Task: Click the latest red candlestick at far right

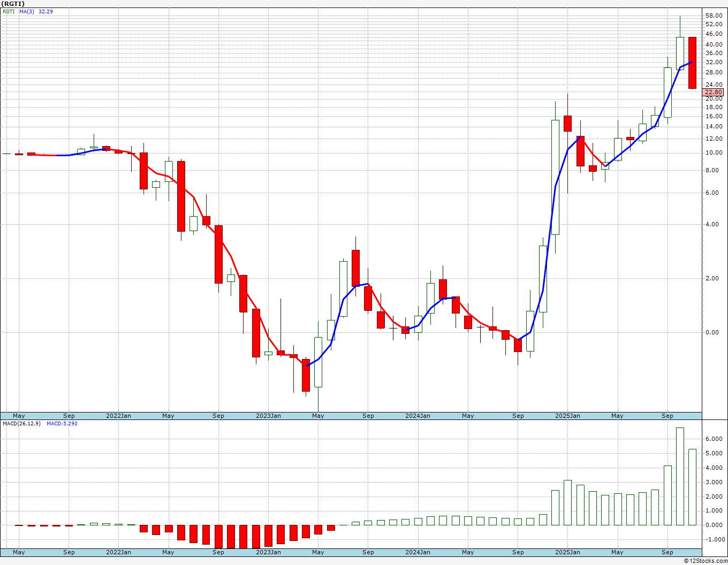Action: 692,63
